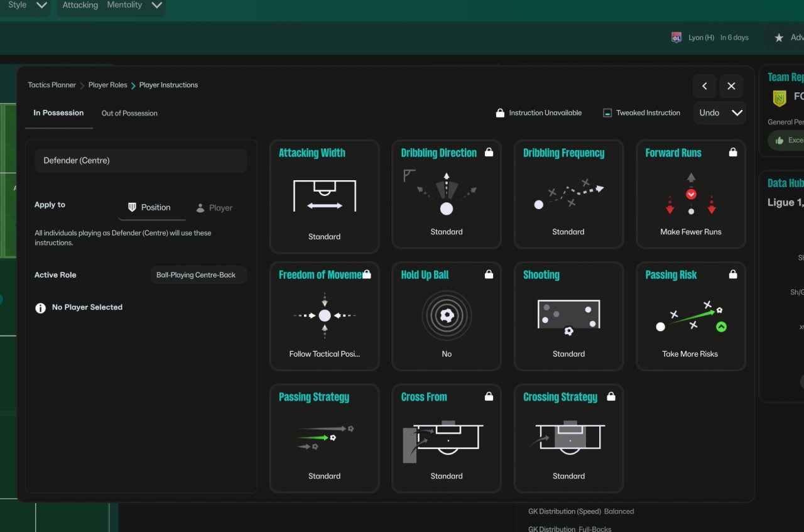
Task: Select the Dribbling Frequency instruction diagram
Action: click(x=568, y=193)
